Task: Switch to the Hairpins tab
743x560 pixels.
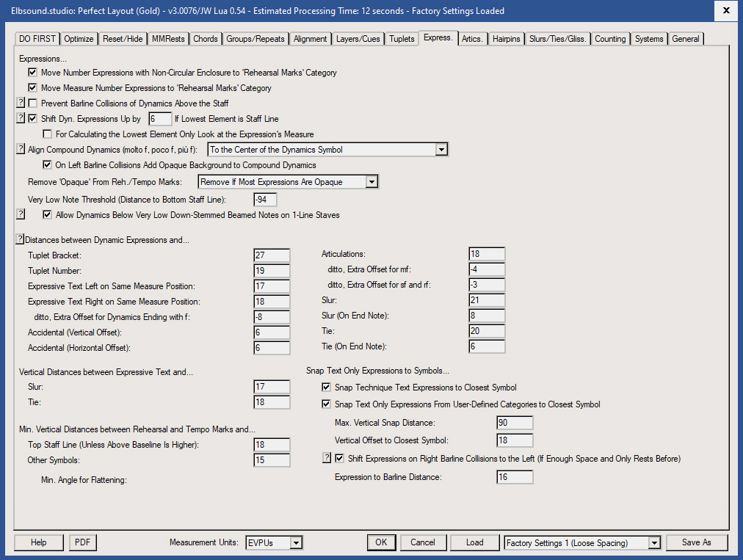Action: [x=507, y=38]
